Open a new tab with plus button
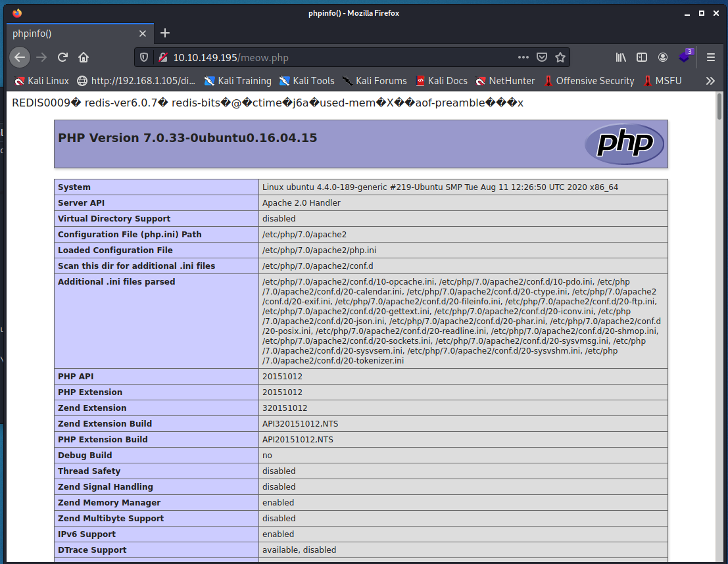 point(165,33)
